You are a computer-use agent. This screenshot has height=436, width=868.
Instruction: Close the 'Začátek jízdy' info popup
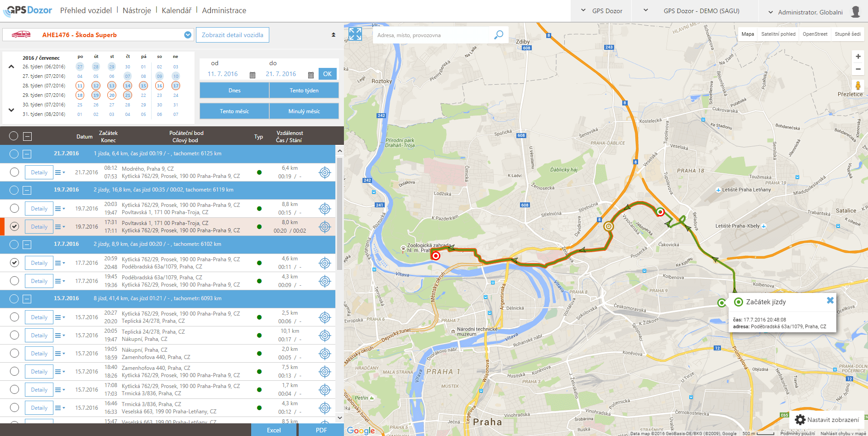tap(830, 300)
